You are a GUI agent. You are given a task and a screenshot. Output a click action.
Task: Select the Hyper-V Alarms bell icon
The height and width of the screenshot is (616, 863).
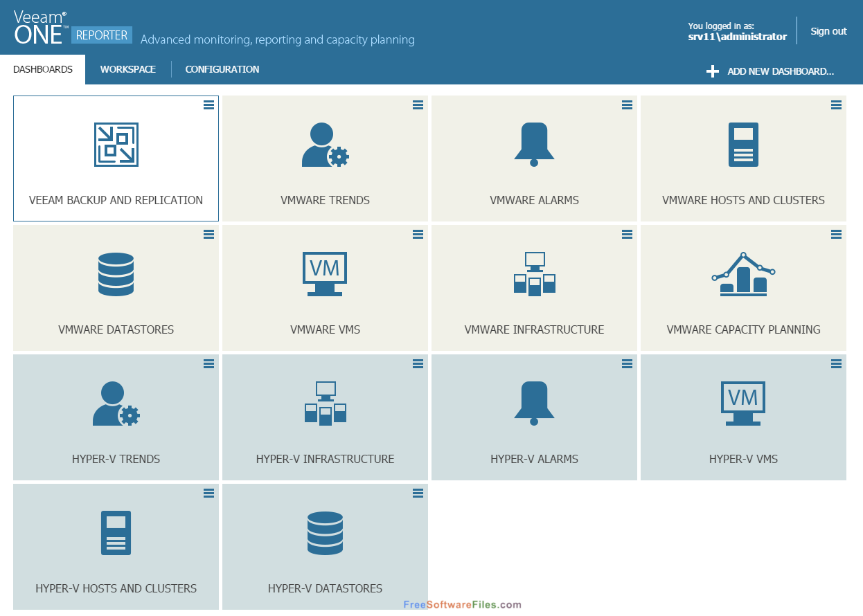[x=534, y=404]
